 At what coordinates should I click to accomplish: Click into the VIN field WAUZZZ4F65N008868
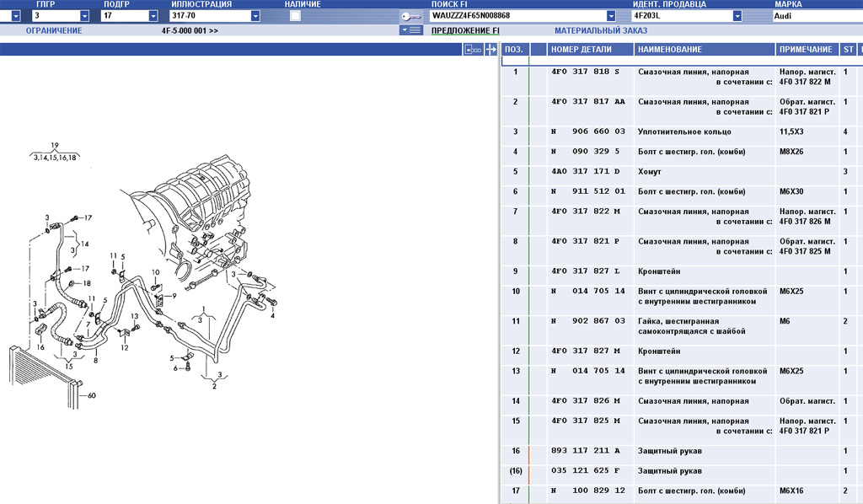tap(517, 16)
